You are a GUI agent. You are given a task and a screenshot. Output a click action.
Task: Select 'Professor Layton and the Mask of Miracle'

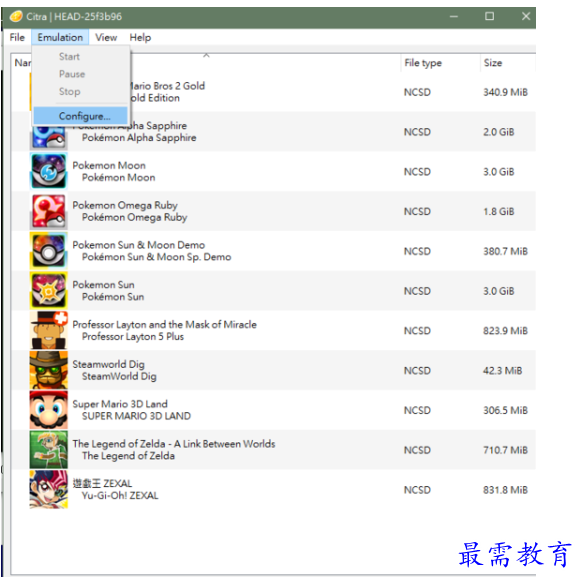tap(164, 324)
